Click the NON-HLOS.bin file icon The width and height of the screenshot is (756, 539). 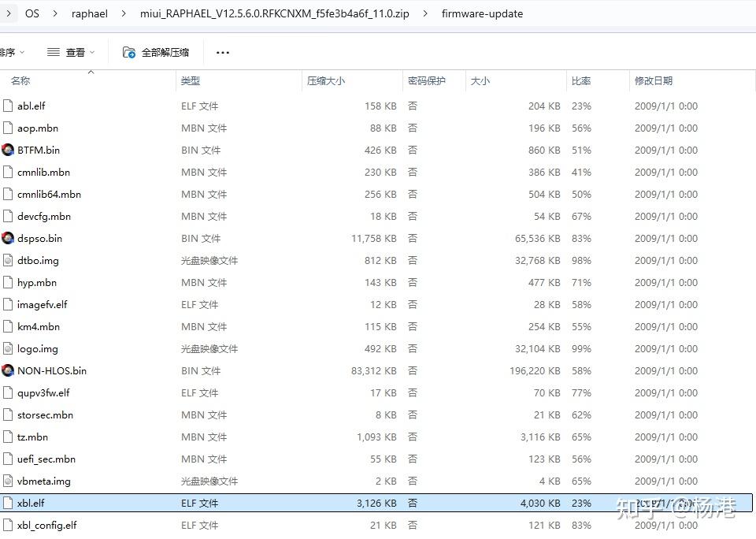[x=8, y=370]
